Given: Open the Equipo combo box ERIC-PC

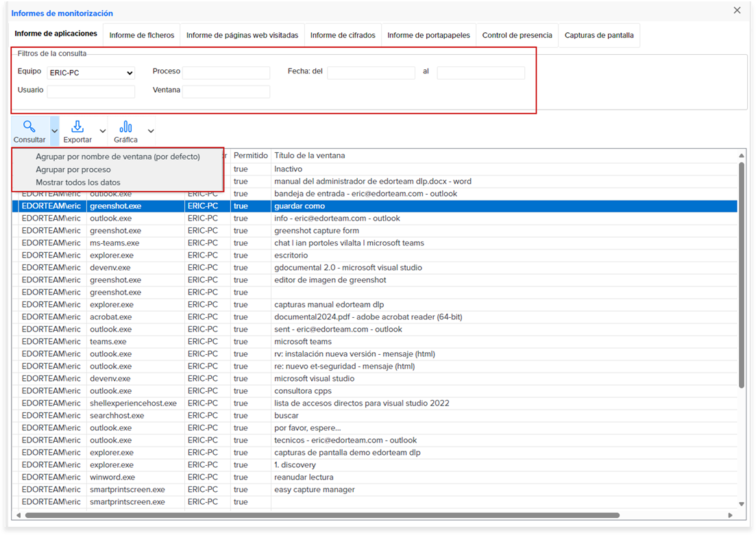Looking at the screenshot, I should tap(91, 73).
